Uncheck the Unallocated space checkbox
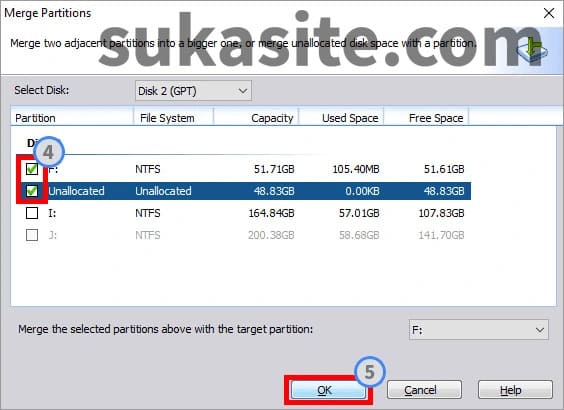Viewport: 564px width, 410px height. [x=32, y=191]
